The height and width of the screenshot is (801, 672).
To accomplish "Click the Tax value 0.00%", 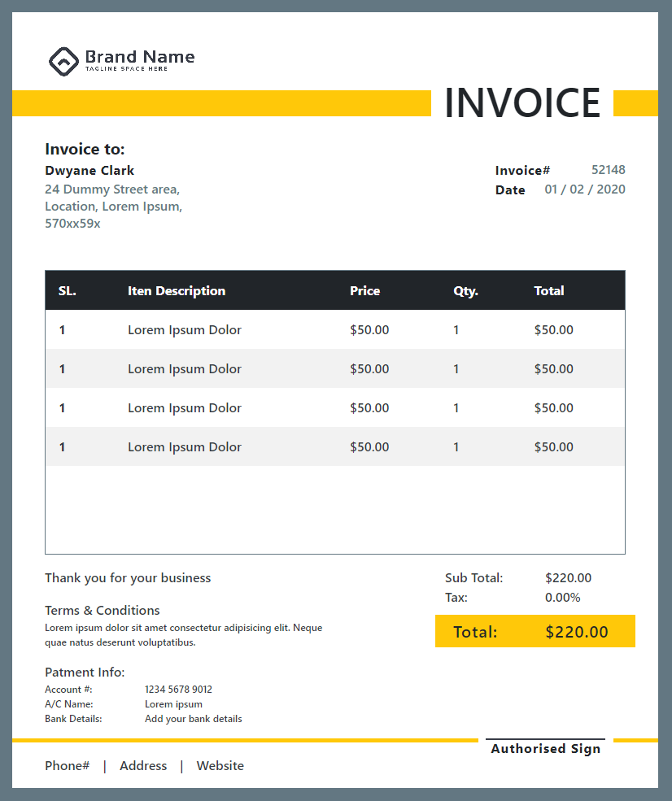I will (563, 597).
